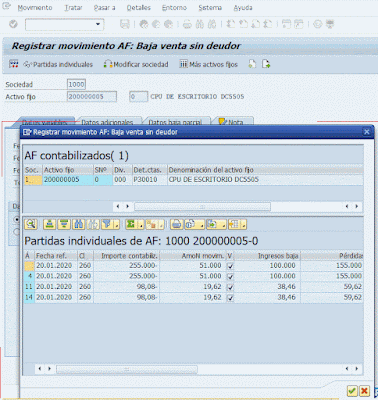Click the Sociedad input field
378x400 pixels.
pyautogui.click(x=76, y=84)
